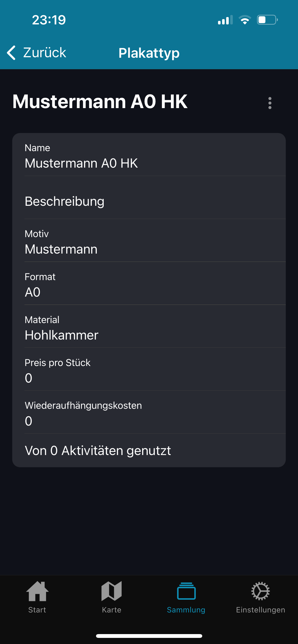
Task: Open the Format A0 row
Action: coord(149,285)
